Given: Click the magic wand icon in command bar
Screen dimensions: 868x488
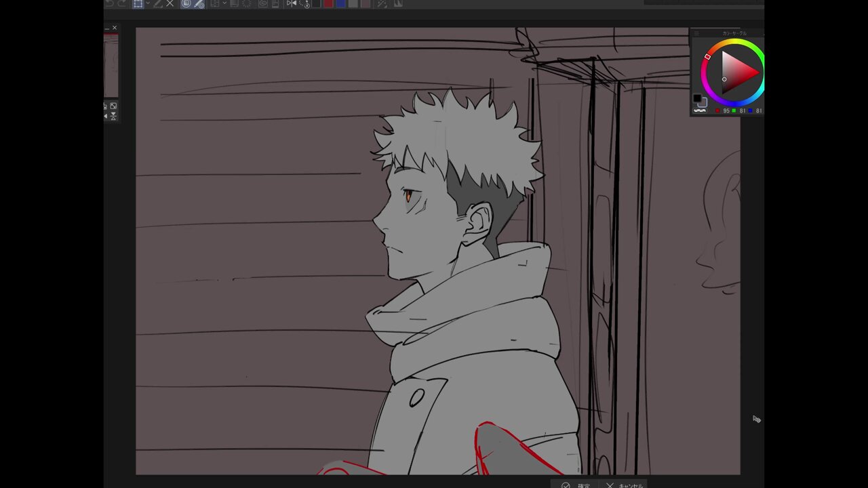Looking at the screenshot, I should pos(382,3).
